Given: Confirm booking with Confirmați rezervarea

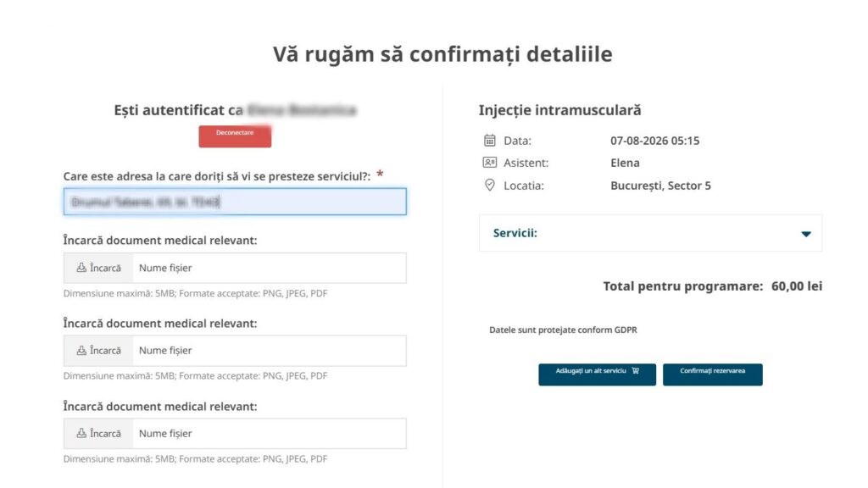Looking at the screenshot, I should point(712,374).
